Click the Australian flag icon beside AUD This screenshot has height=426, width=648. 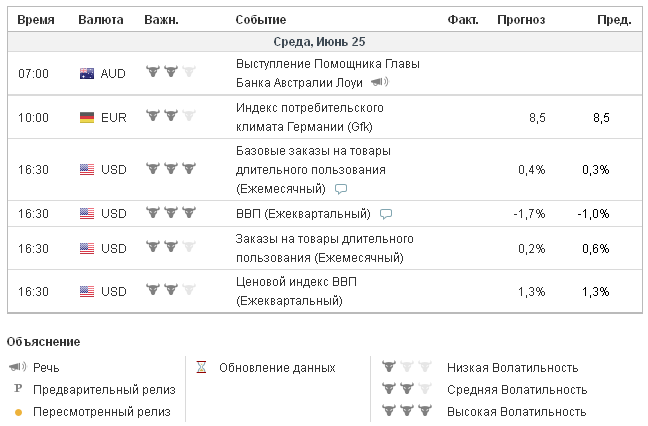click(x=87, y=73)
